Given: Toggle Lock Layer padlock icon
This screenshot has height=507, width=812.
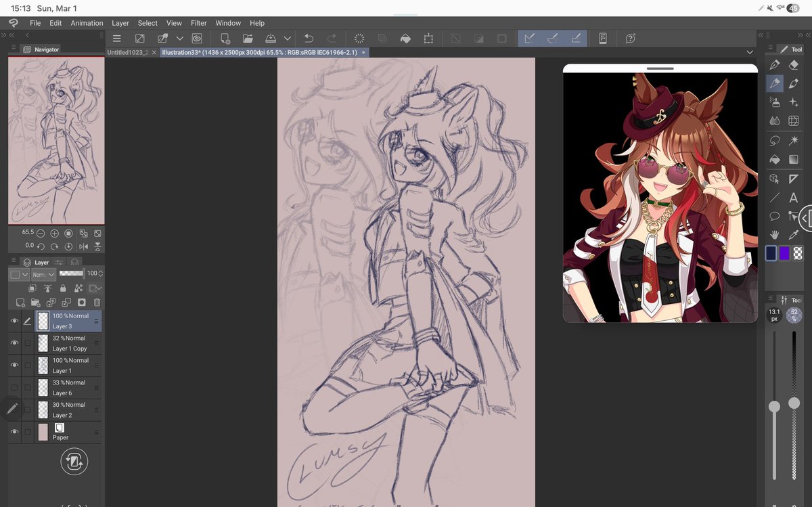Looking at the screenshot, I should pos(63,288).
